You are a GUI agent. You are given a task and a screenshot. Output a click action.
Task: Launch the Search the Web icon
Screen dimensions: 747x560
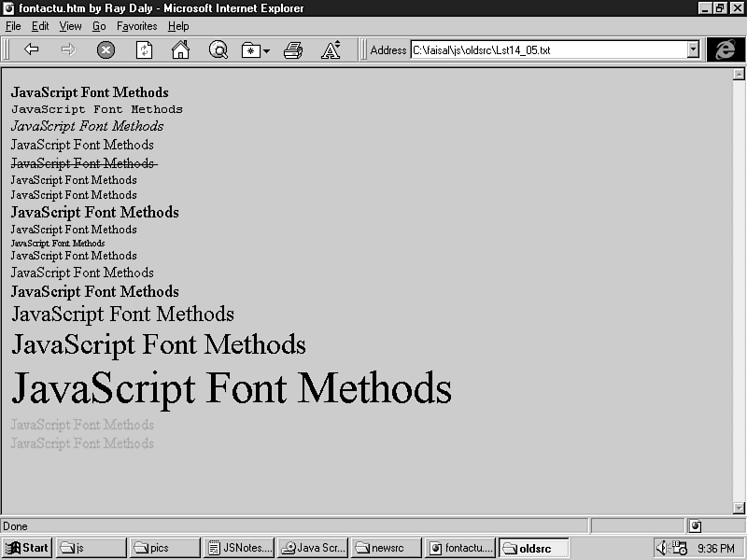point(218,49)
